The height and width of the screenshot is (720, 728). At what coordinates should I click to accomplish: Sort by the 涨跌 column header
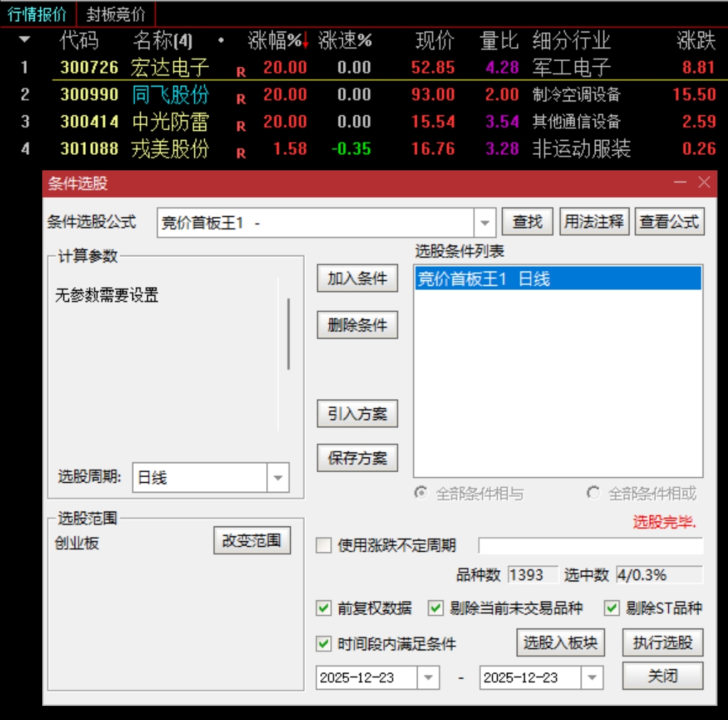(x=696, y=40)
